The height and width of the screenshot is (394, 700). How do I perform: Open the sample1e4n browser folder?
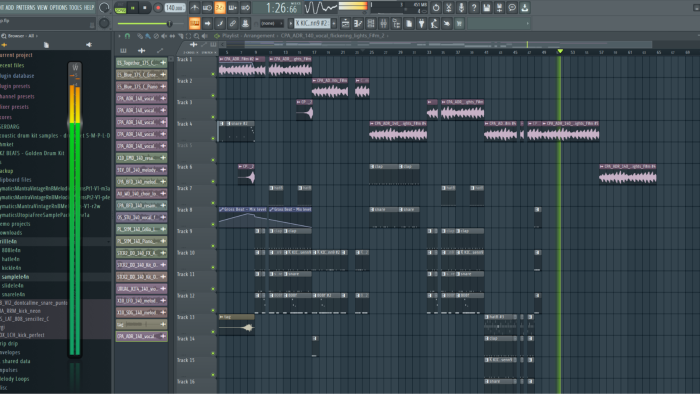tap(15, 277)
